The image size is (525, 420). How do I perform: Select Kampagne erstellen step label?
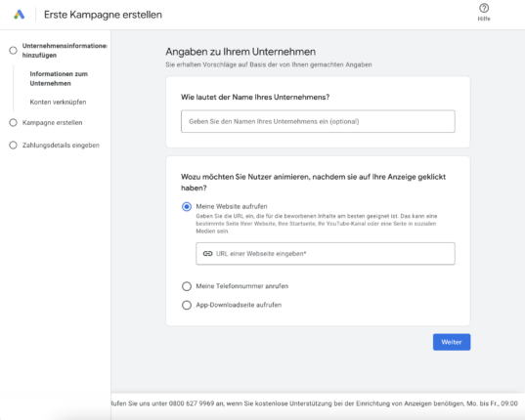point(52,123)
